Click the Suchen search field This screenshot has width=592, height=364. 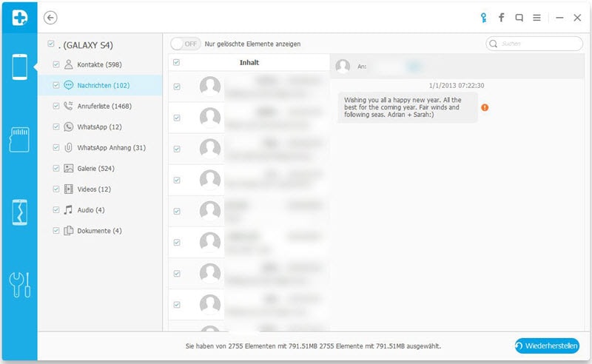[x=534, y=44]
